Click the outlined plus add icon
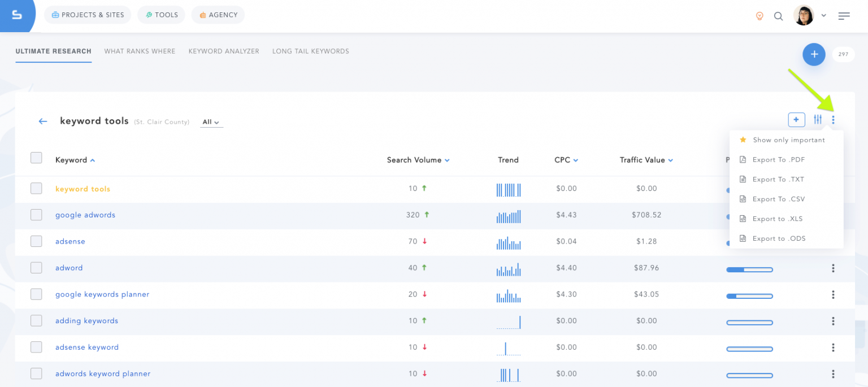 pyautogui.click(x=796, y=119)
